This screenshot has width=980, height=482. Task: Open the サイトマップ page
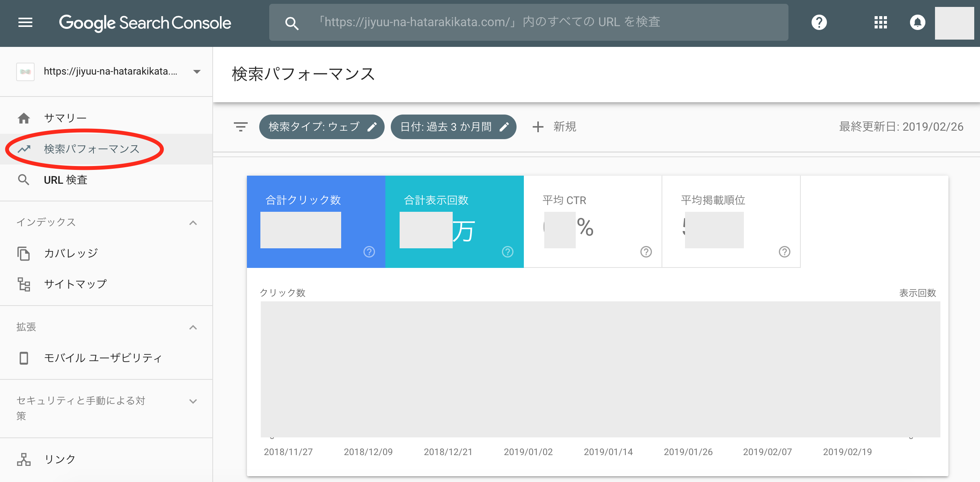[x=106, y=284]
